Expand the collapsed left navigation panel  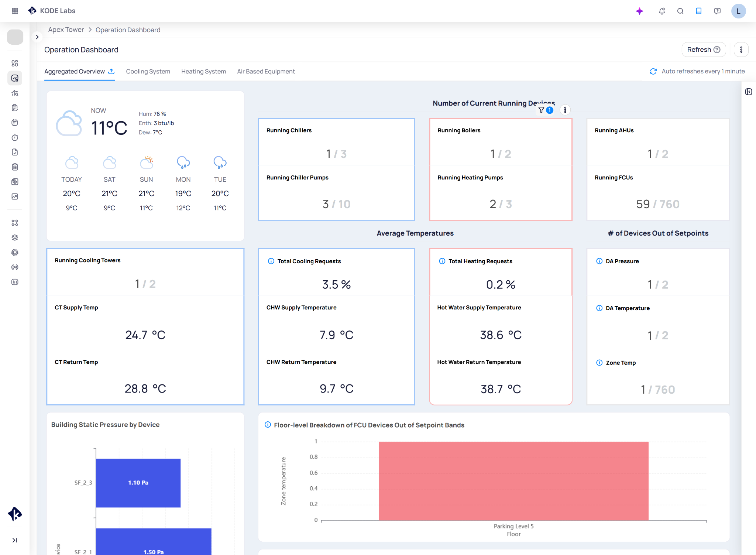coord(37,37)
